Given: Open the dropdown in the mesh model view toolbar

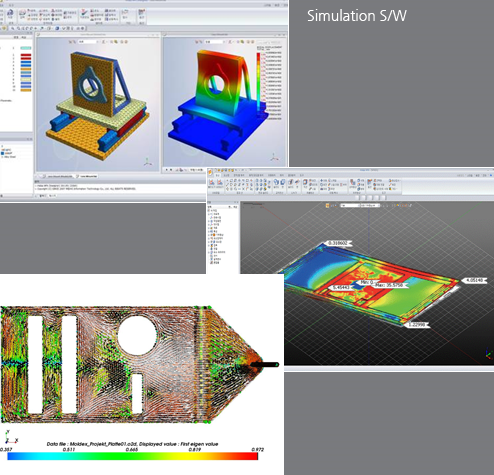Looking at the screenshot, I should pos(88,42).
